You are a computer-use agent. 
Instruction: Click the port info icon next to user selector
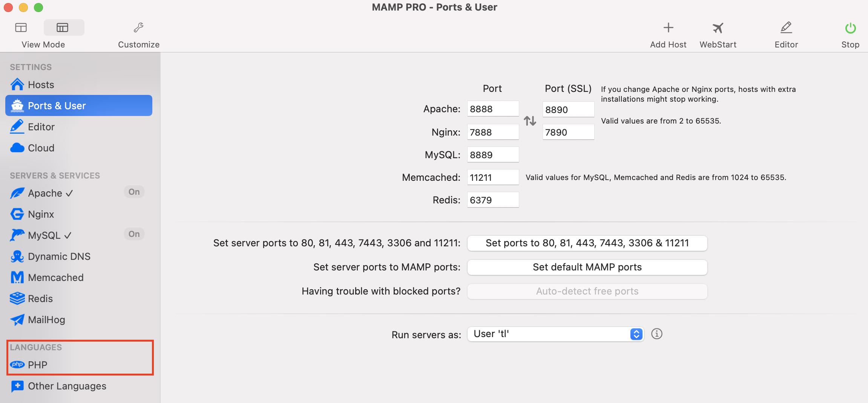pyautogui.click(x=656, y=334)
